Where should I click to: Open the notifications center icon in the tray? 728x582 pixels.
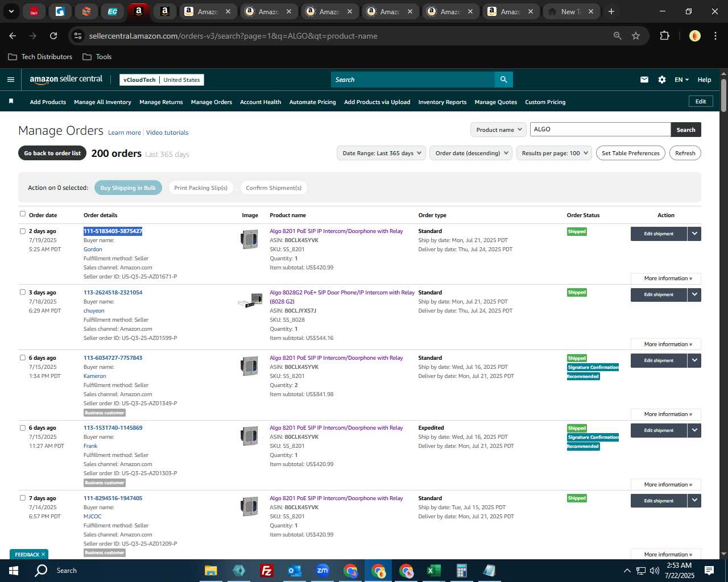pos(709,571)
